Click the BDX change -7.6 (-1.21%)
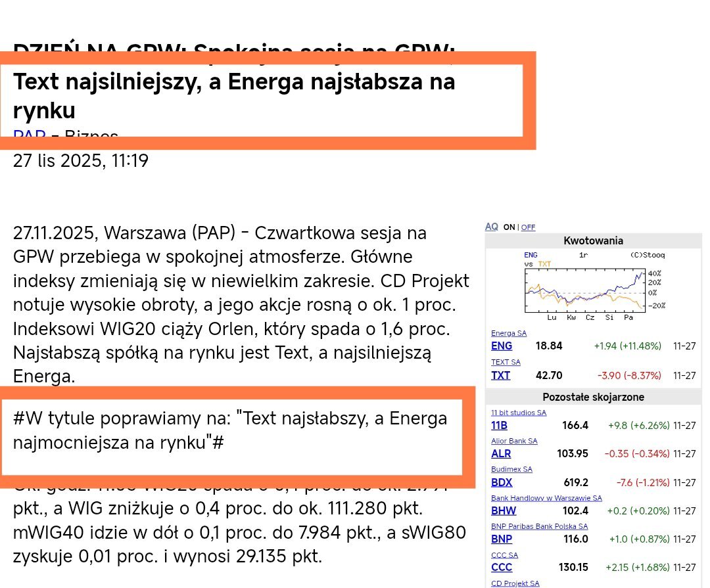The width and height of the screenshot is (710, 588). coord(643,482)
